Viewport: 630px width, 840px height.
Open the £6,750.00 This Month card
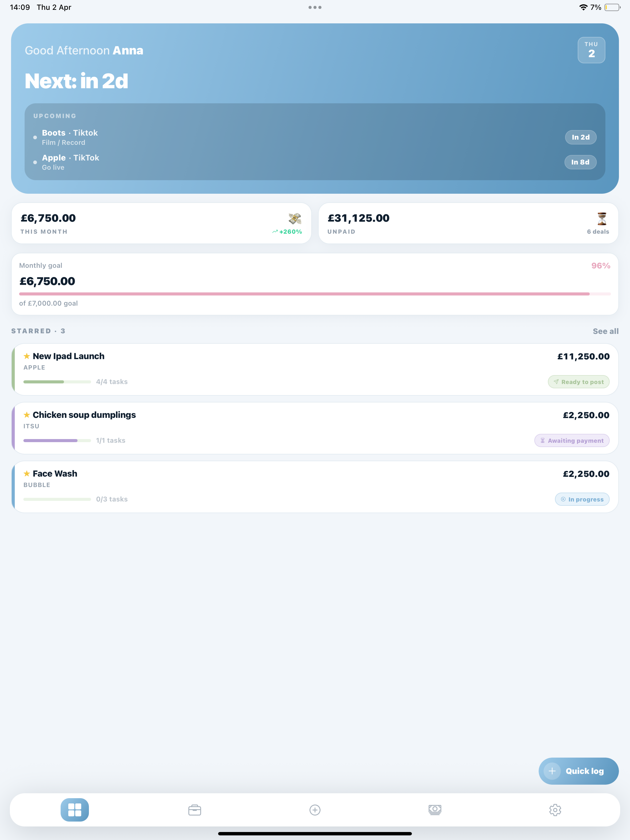(x=161, y=223)
